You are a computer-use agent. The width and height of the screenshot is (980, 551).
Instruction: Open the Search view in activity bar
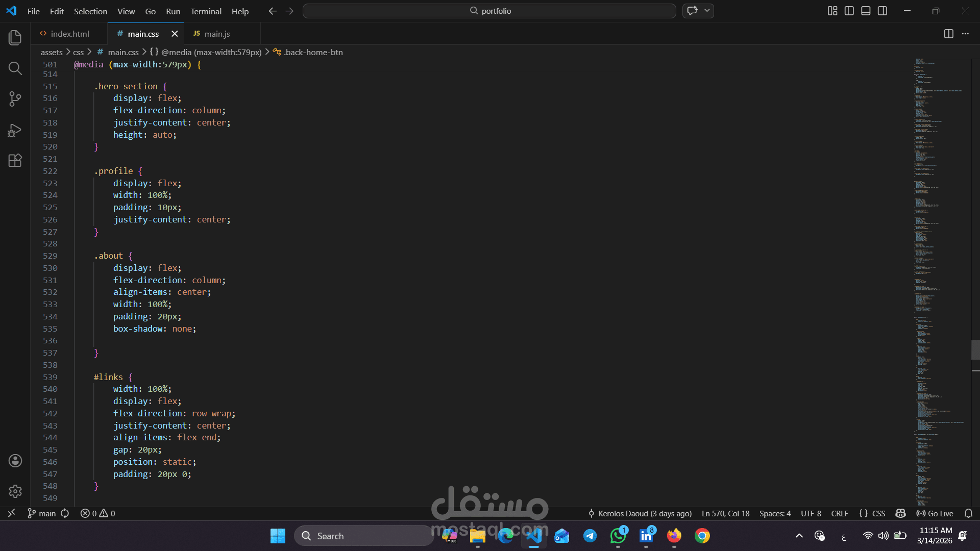tap(15, 68)
